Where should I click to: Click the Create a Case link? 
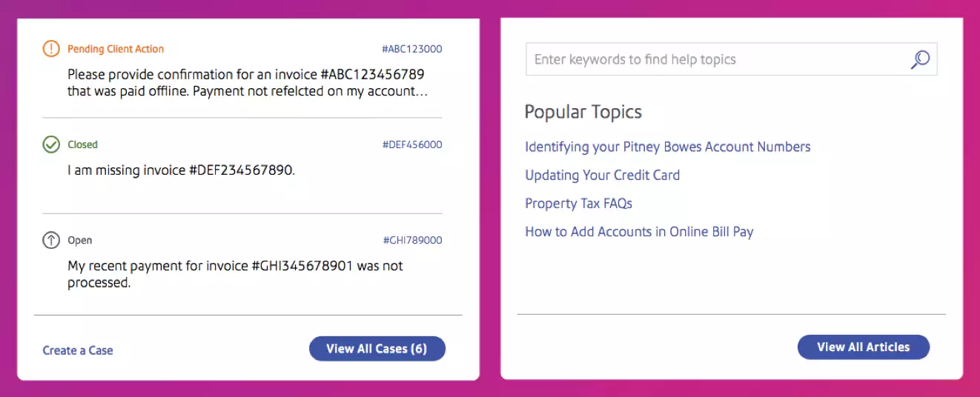click(78, 350)
